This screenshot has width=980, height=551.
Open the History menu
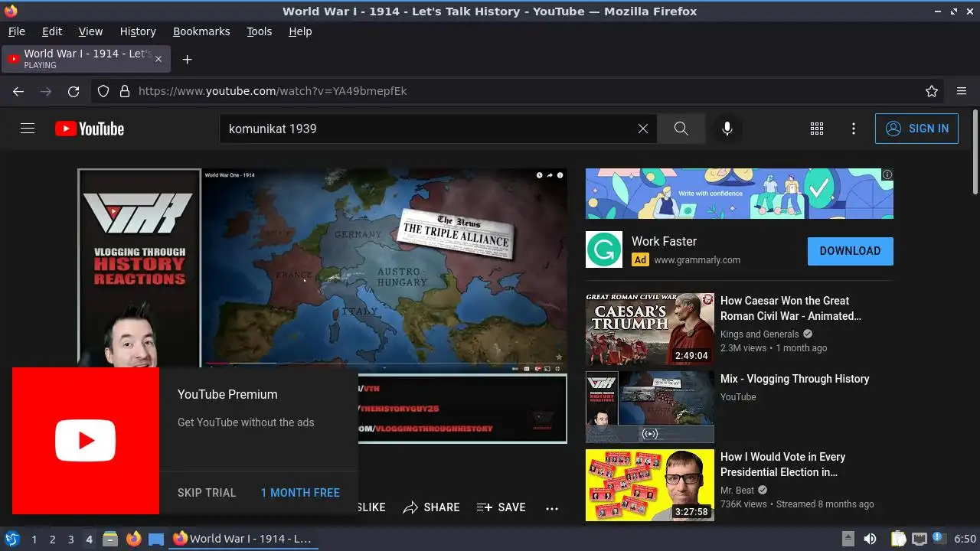coord(138,31)
